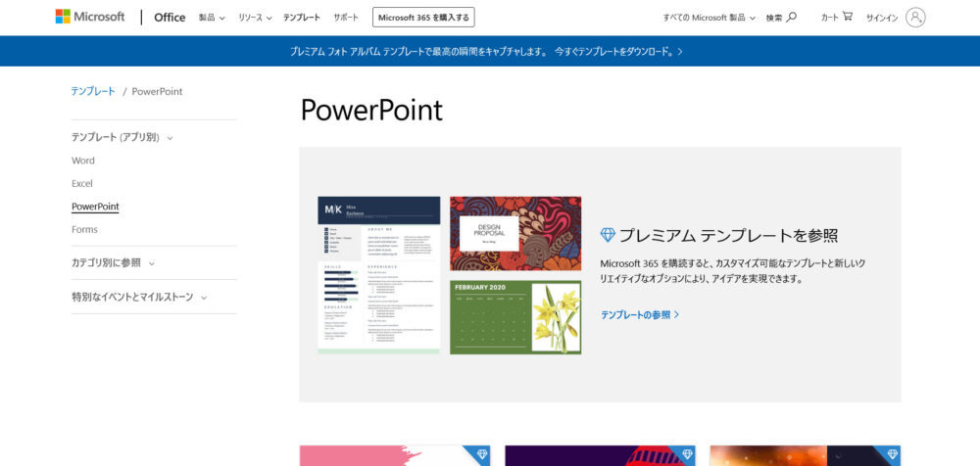
Task: Click the Microsoft logo
Action: click(x=90, y=17)
